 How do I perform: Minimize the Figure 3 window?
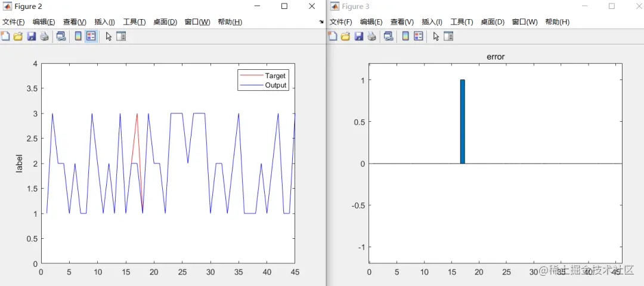(x=584, y=6)
